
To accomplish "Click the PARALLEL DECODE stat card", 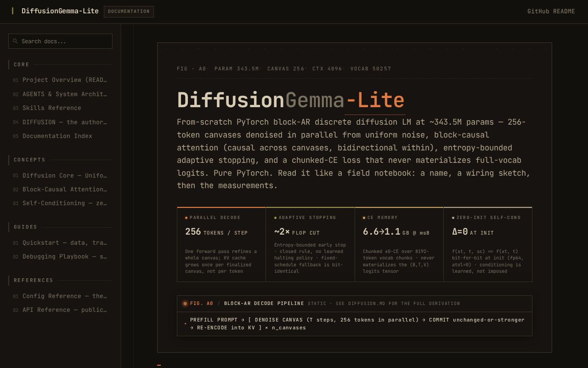I will pyautogui.click(x=221, y=244).
